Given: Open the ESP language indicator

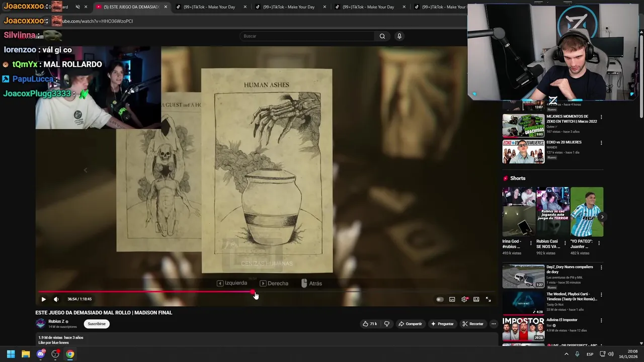Looking at the screenshot, I should (x=590, y=354).
